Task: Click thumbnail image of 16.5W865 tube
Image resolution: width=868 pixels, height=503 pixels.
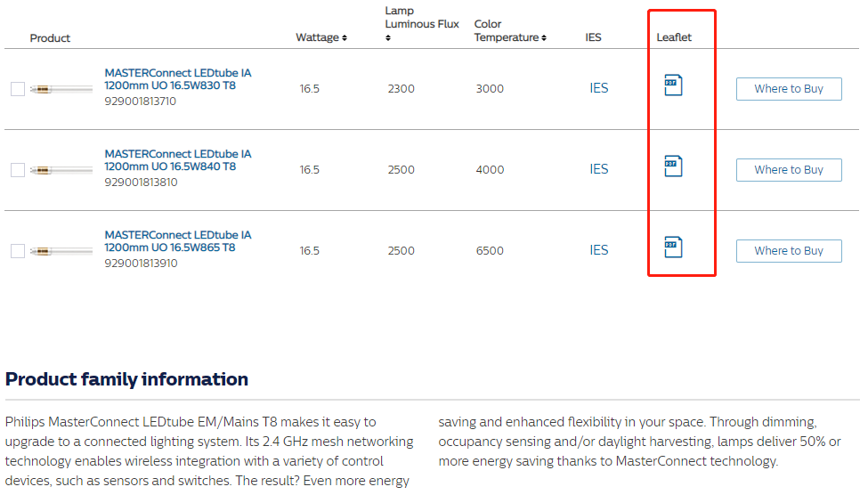Action: click(61, 251)
